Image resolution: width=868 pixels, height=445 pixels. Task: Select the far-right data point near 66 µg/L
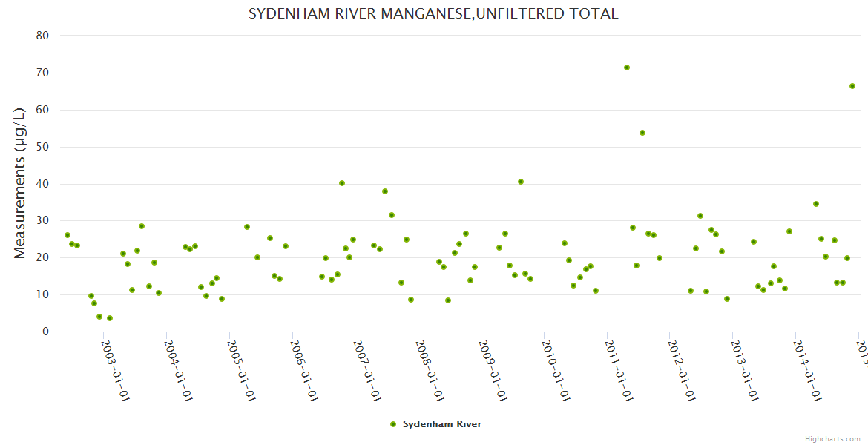(x=852, y=86)
